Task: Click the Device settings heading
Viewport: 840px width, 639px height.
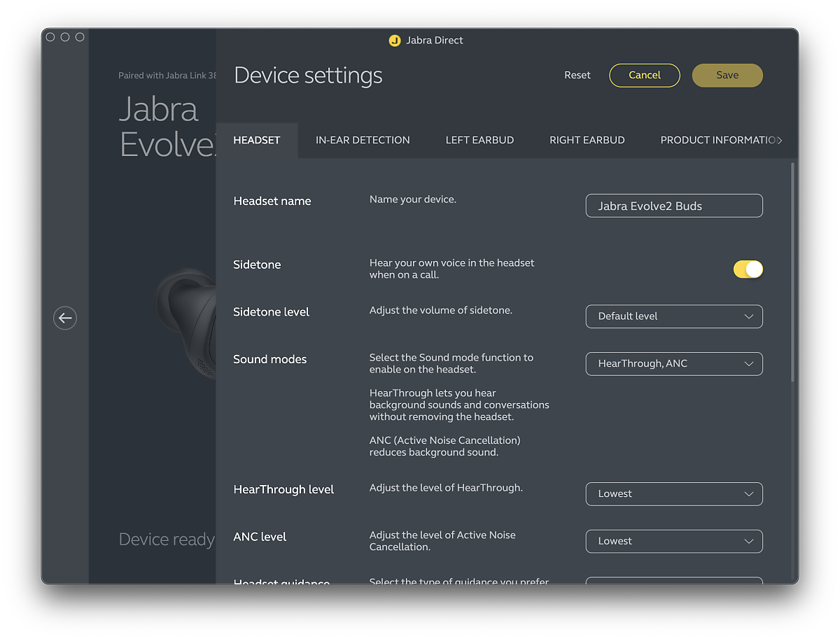Action: (x=308, y=75)
